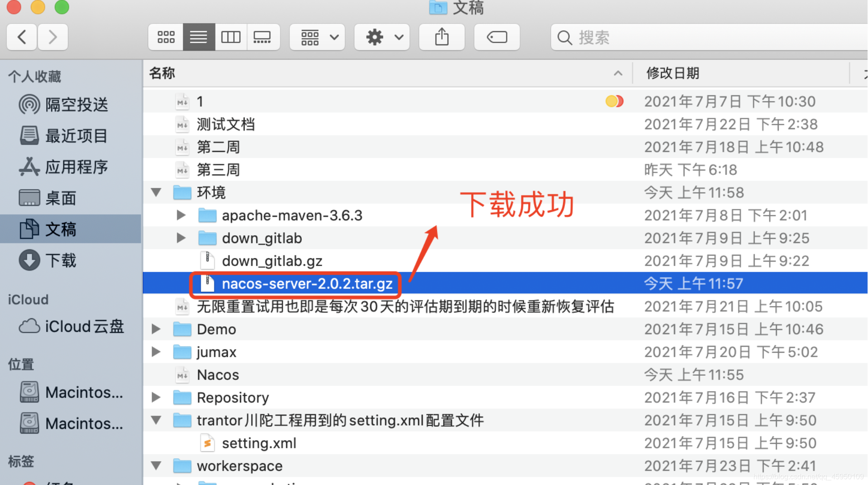Select the apache-maven-3.6.3 folder icon
This screenshot has height=485, width=868.
point(207,215)
